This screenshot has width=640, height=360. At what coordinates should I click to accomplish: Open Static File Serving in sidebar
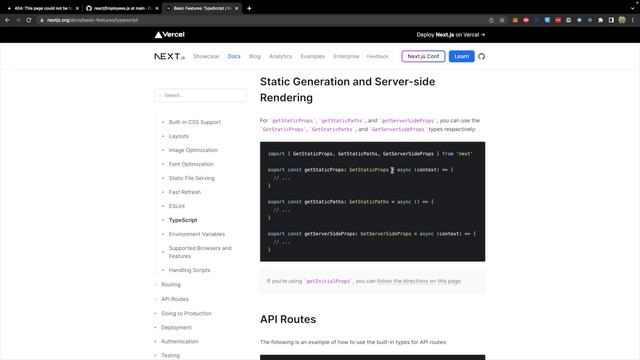191,178
